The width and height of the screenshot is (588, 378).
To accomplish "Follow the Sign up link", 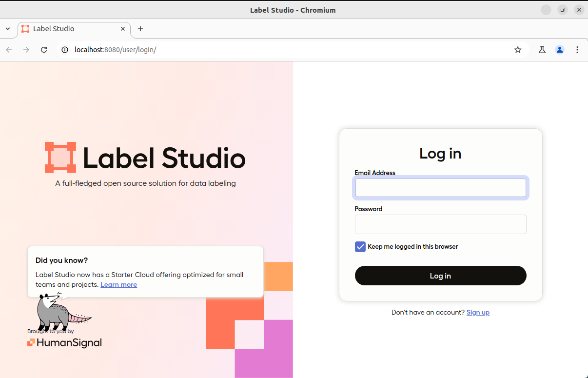I will [x=478, y=312].
